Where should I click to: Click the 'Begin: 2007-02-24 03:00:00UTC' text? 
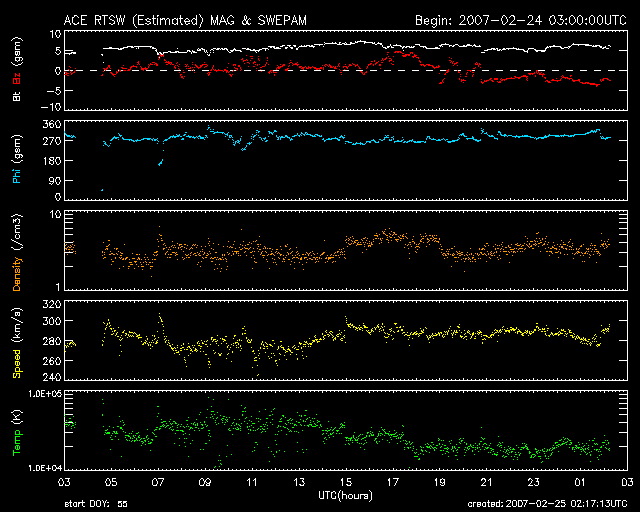521,20
